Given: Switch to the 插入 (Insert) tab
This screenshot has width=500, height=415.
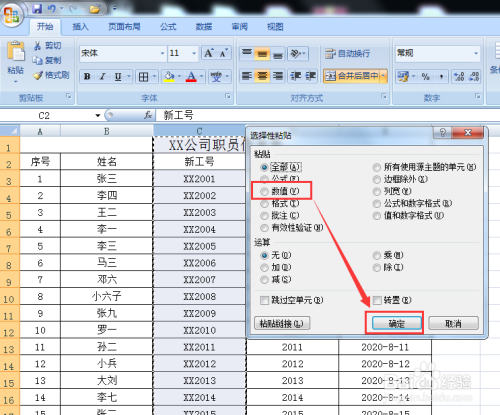Looking at the screenshot, I should [x=80, y=27].
